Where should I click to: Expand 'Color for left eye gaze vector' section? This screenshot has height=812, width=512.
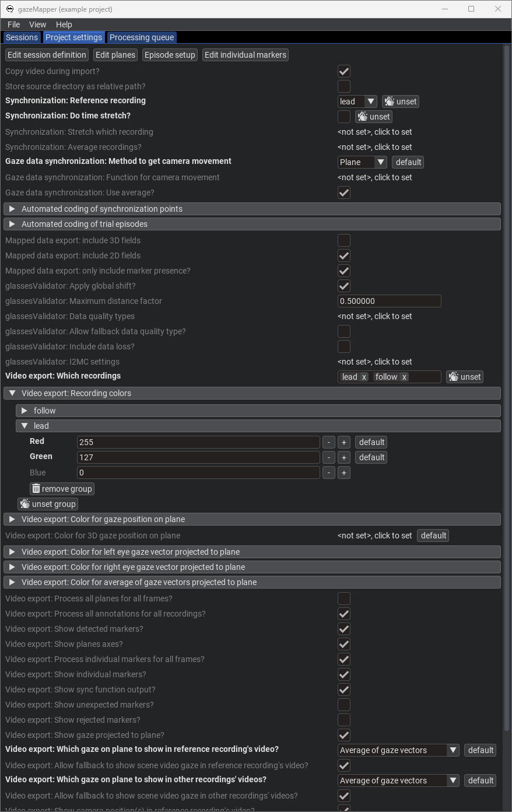pyautogui.click(x=252, y=552)
